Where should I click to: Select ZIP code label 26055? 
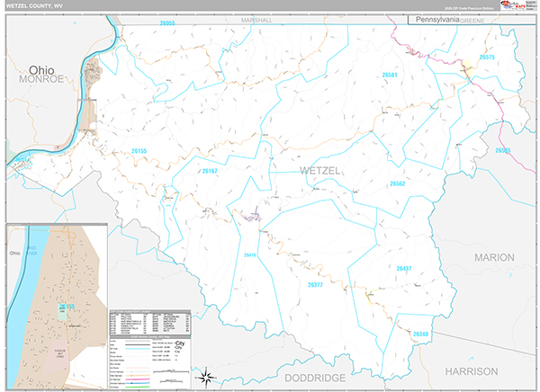pos(167,23)
